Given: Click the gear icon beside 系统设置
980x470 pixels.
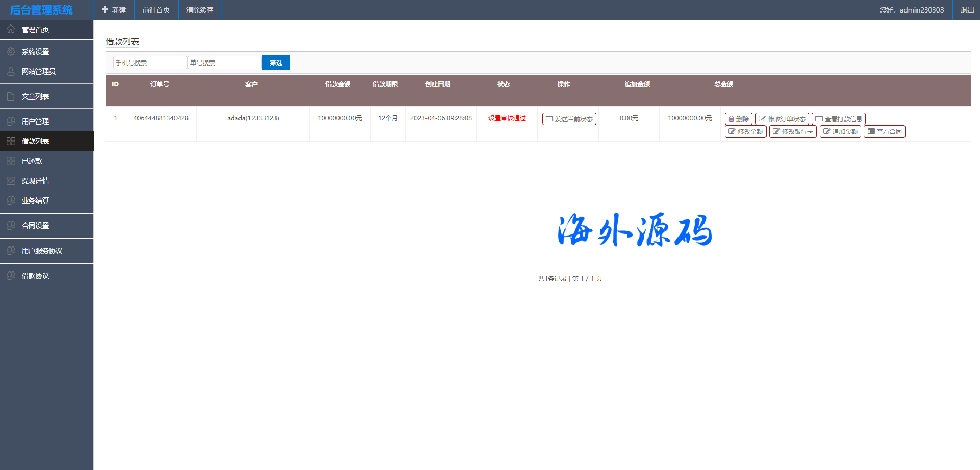Looking at the screenshot, I should point(11,52).
